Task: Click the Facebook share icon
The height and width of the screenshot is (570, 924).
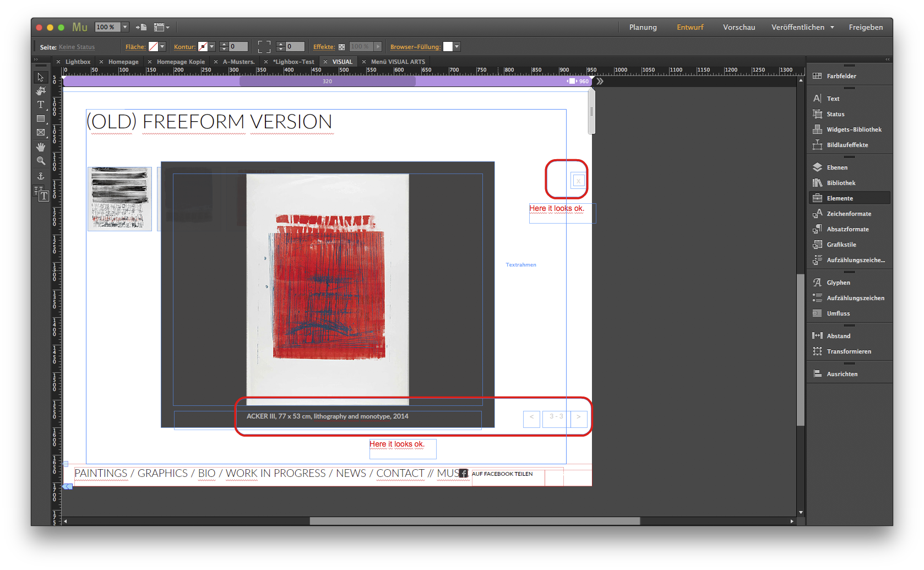Action: [463, 474]
